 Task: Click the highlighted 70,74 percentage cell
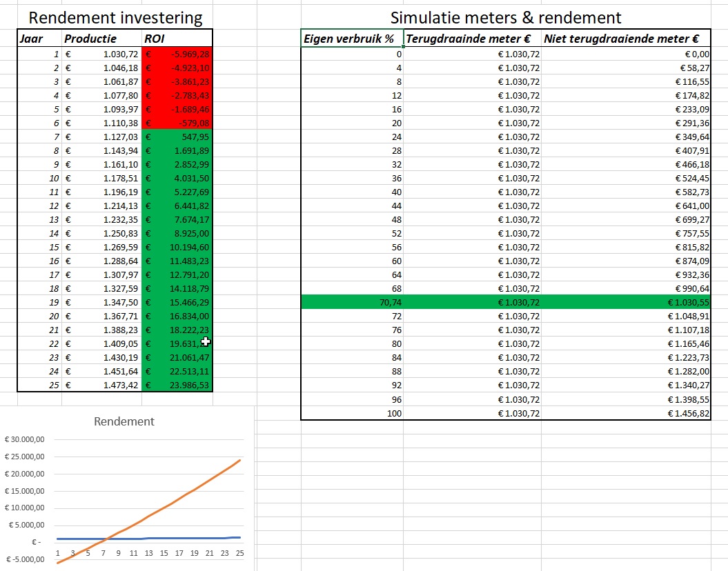coord(352,302)
